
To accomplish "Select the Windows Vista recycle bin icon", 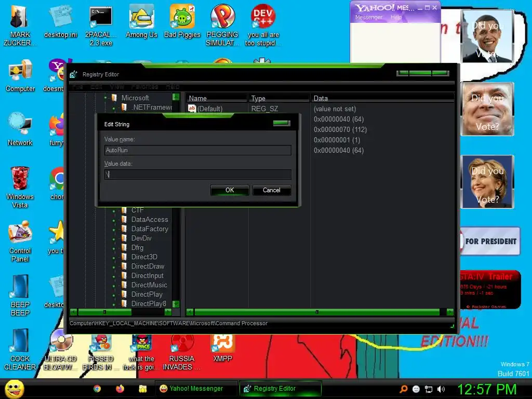I will [x=20, y=187].
